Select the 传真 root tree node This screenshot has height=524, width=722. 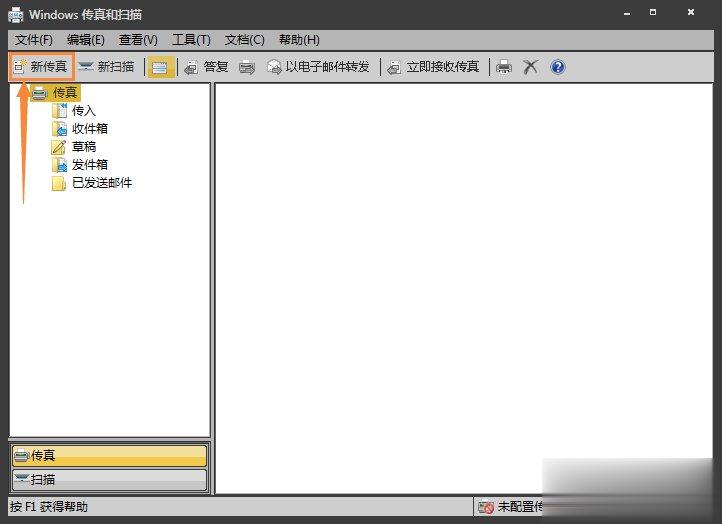pyautogui.click(x=56, y=93)
